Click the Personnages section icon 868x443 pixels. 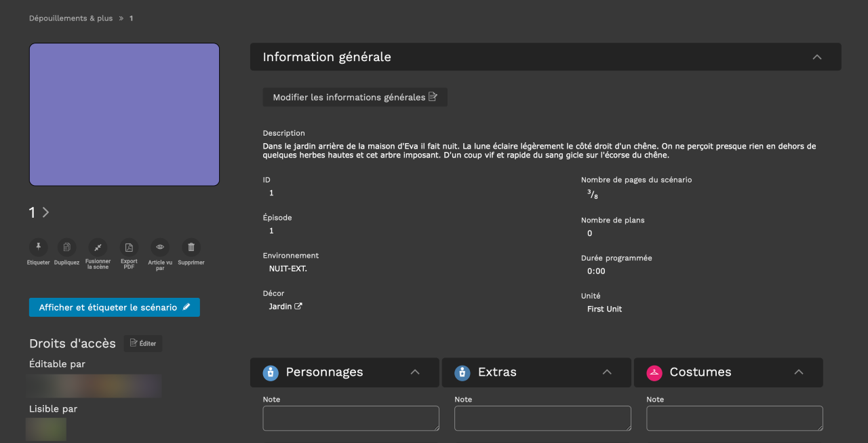271,372
